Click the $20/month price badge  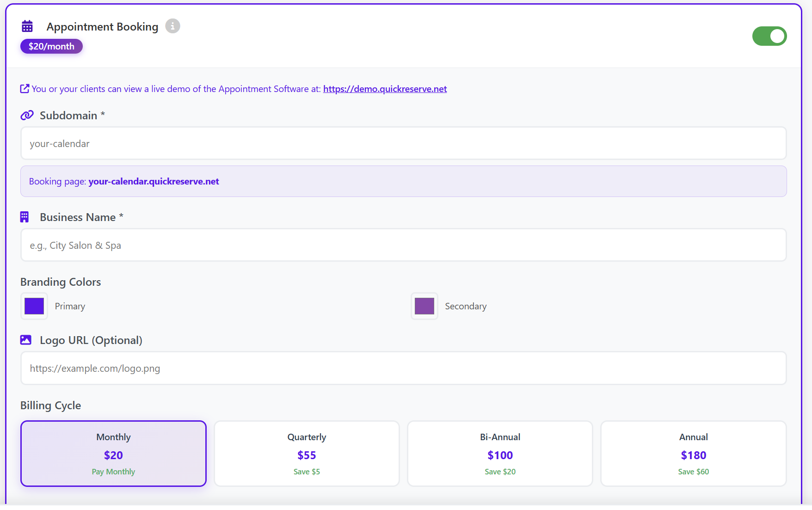(x=51, y=46)
